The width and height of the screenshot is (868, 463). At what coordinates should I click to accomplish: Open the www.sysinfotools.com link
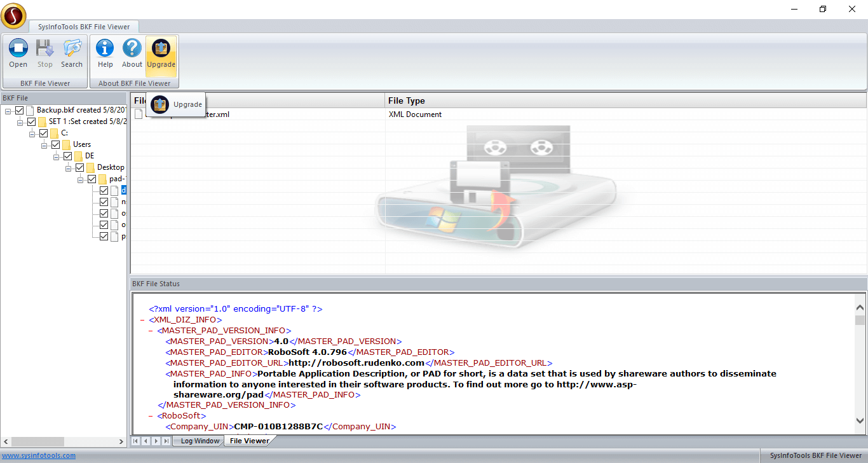coord(39,455)
